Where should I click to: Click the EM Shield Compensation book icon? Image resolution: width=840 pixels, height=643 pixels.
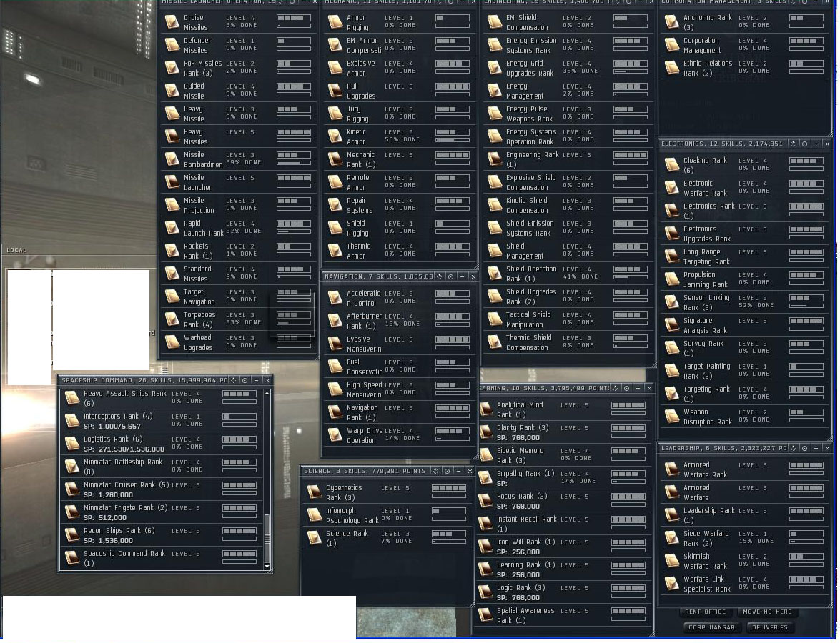pos(495,22)
